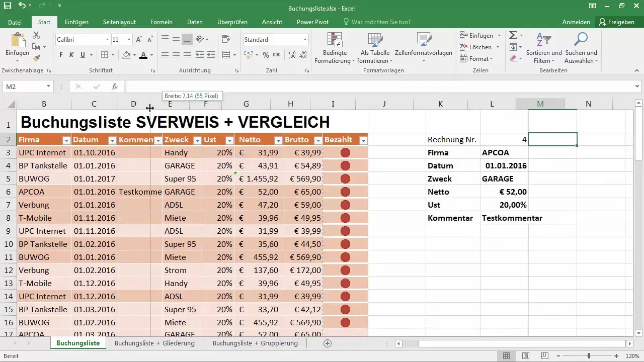The width and height of the screenshot is (644, 362).
Task: Expand the Name Box dropdown
Action: coord(48,86)
